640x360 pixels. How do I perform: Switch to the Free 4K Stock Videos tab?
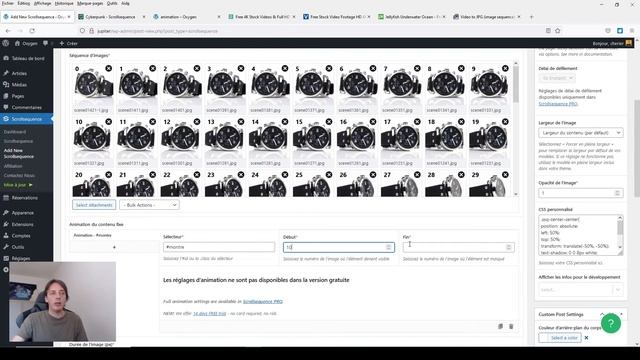tap(262, 17)
